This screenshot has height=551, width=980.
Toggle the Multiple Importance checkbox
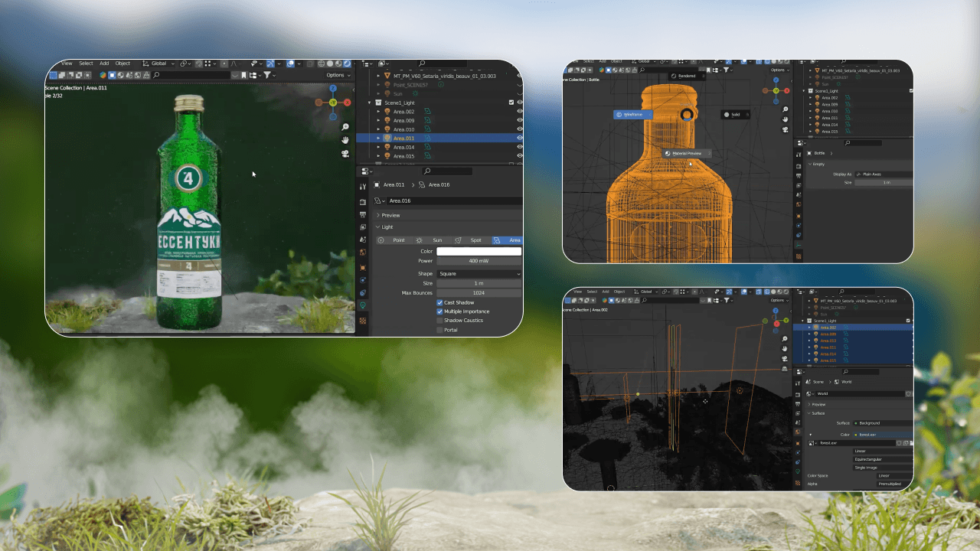[440, 311]
